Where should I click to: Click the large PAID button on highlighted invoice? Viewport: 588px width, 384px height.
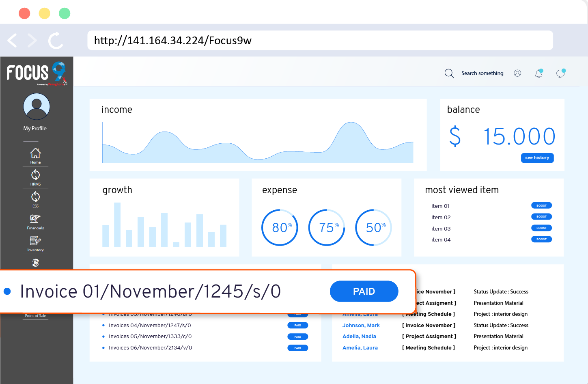(364, 291)
